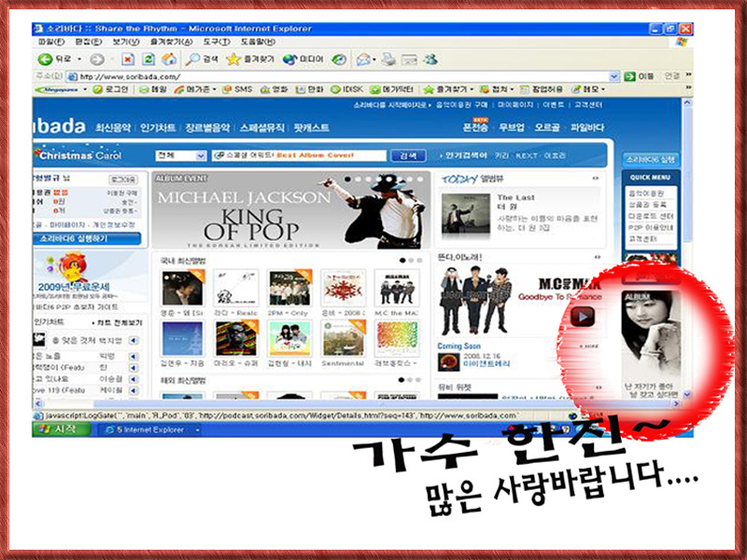747x560 pixels.
Task: Expand the 뜬다,이노래! panel arrow
Action: pos(598,258)
